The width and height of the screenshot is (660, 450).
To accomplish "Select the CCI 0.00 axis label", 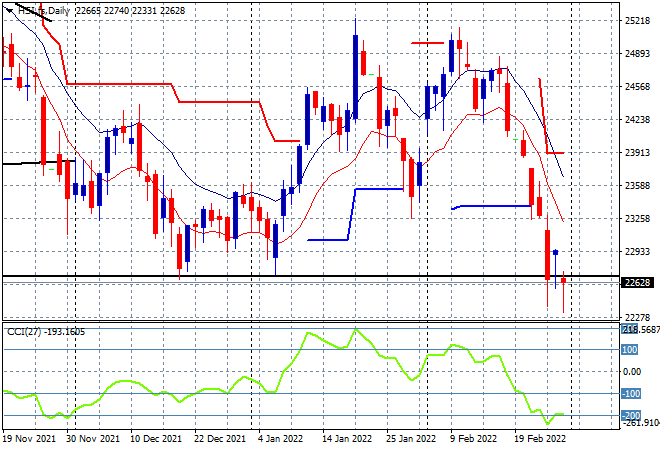I will click(x=632, y=372).
